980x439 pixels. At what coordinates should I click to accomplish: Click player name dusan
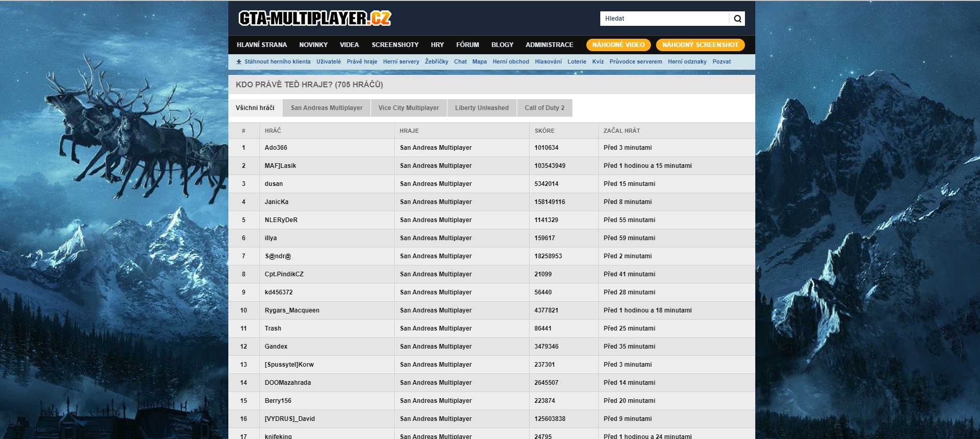coord(274,184)
